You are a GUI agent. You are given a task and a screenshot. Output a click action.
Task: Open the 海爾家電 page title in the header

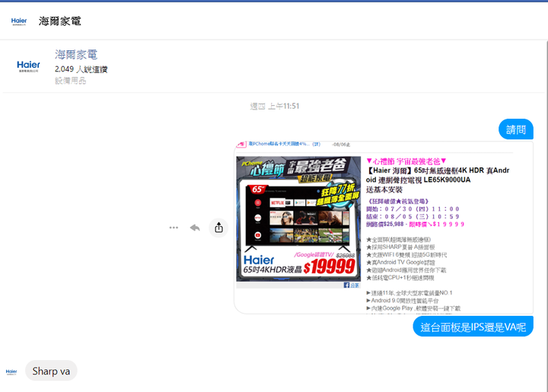tap(60, 21)
